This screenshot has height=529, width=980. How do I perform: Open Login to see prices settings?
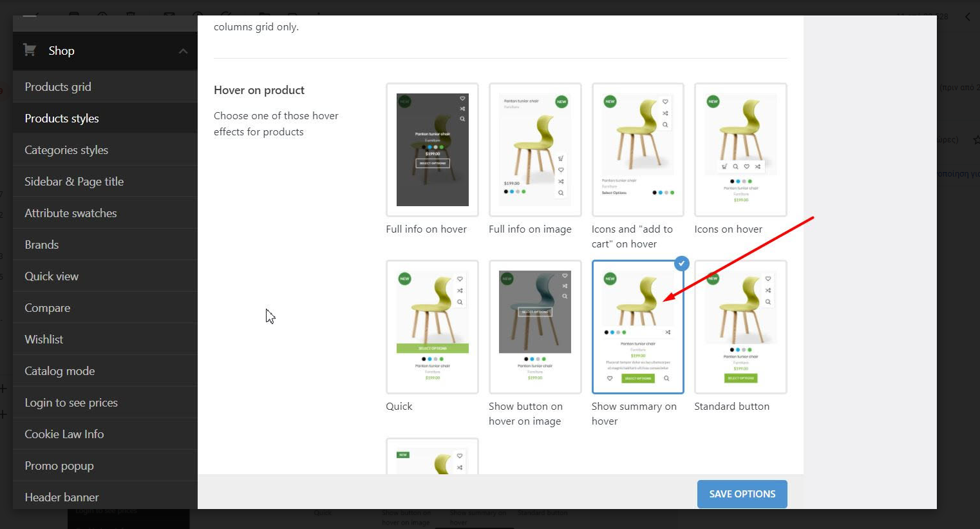(x=105, y=403)
